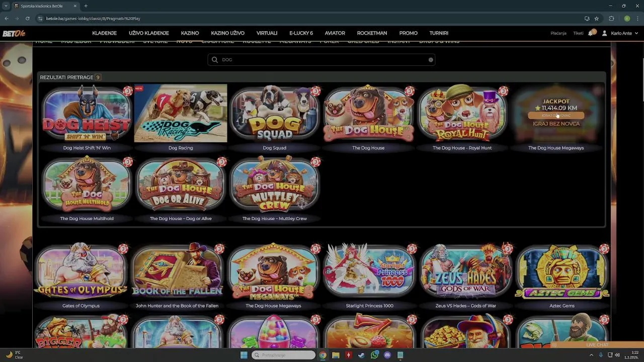644x362 pixels.
Task: Click the browser address bar
Action: coord(312,19)
